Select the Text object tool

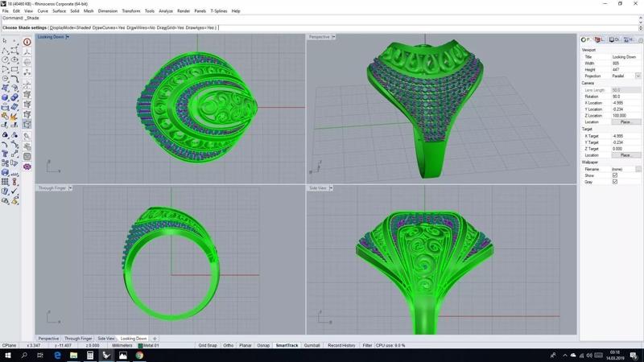(x=5, y=153)
